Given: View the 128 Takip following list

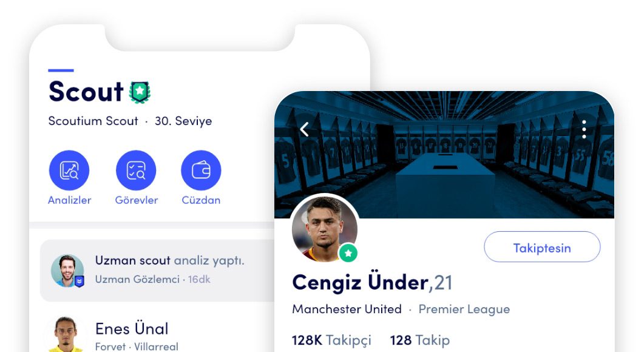Looking at the screenshot, I should [x=420, y=340].
